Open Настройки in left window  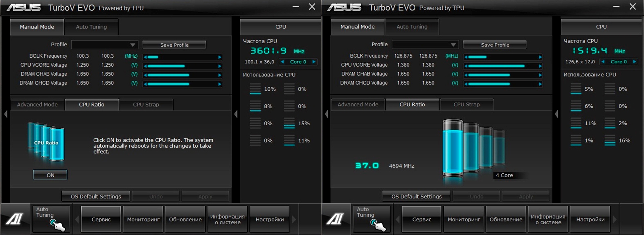(270, 219)
